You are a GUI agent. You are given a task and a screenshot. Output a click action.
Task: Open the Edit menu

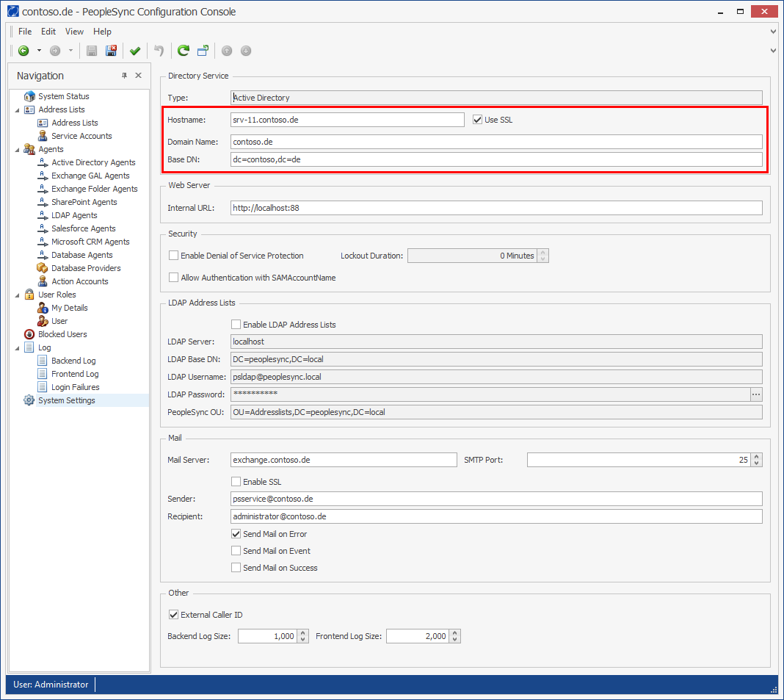[x=48, y=32]
